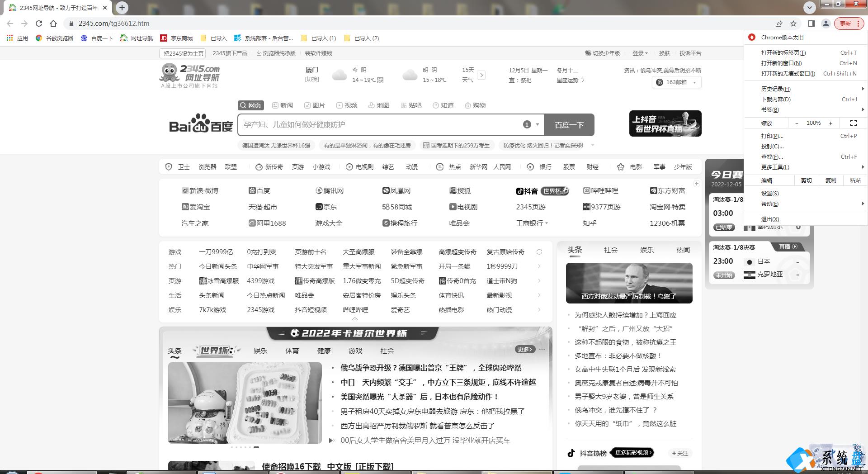Click the 上抖音看世界杯直播 banner
Image resolution: width=868 pixels, height=474 pixels.
(665, 123)
